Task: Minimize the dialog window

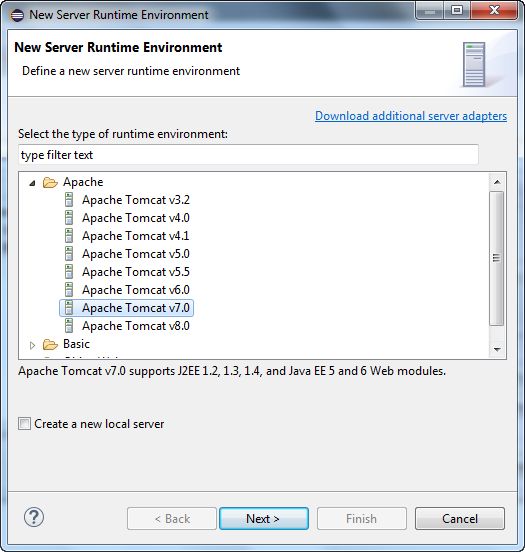Action: coord(429,11)
